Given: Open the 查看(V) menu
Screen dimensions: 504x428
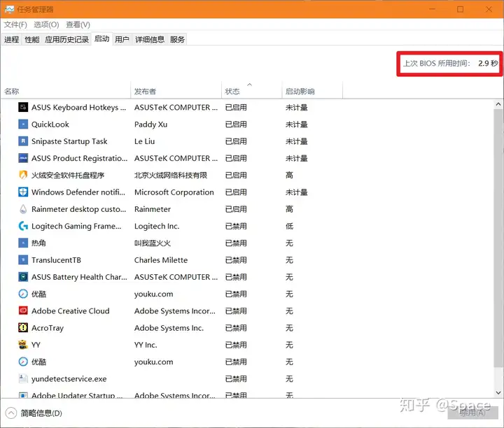Looking at the screenshot, I should [x=78, y=24].
